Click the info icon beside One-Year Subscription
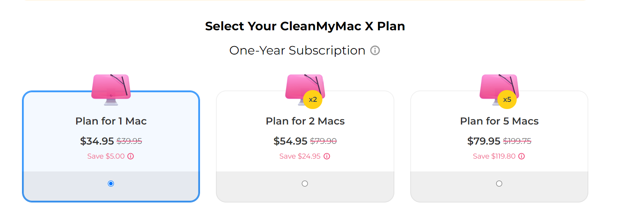The image size is (644, 218). pos(375,50)
